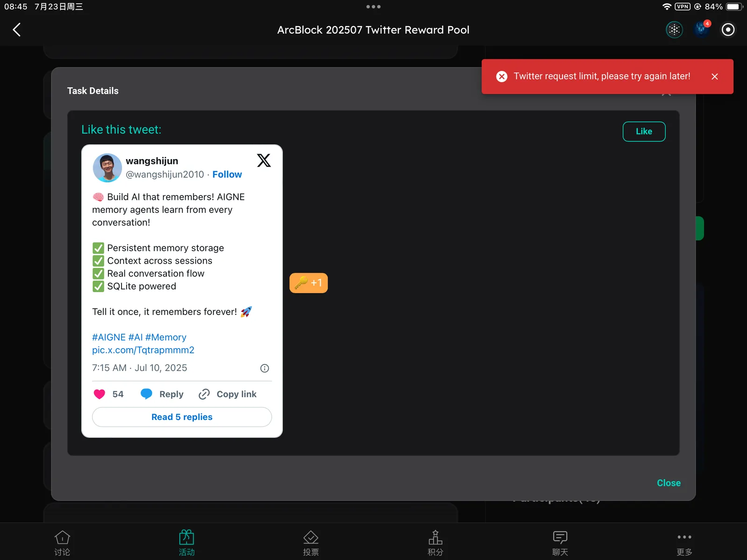747x560 pixels.
Task: Switch to the 聊天 chat tab
Action: tap(560, 543)
